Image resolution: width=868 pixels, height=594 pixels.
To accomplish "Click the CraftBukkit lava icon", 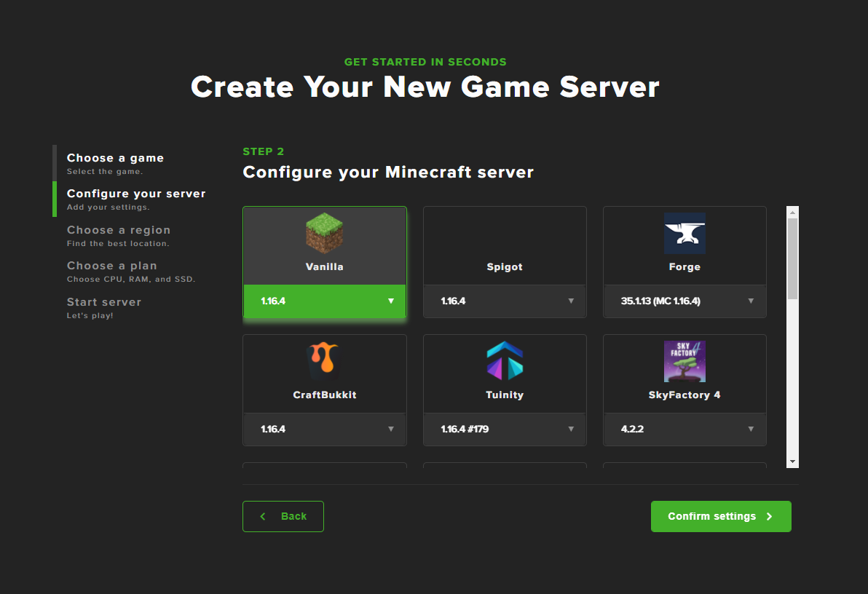I will click(324, 361).
